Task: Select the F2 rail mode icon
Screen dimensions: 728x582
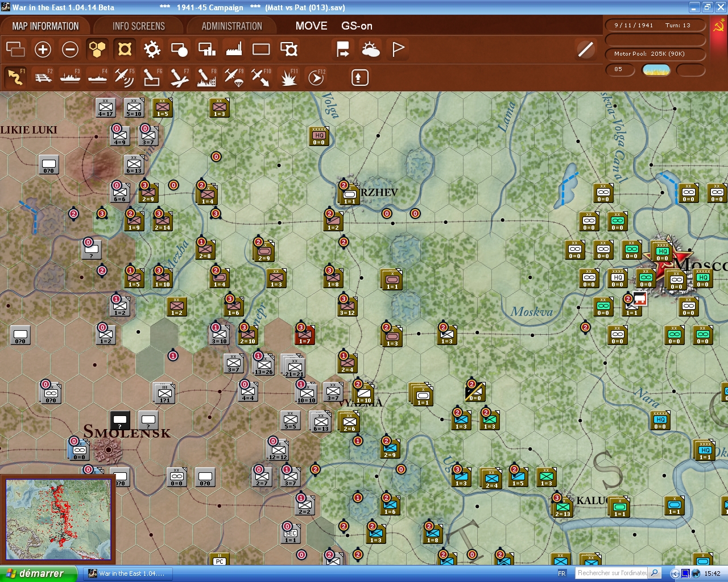Action: point(43,77)
